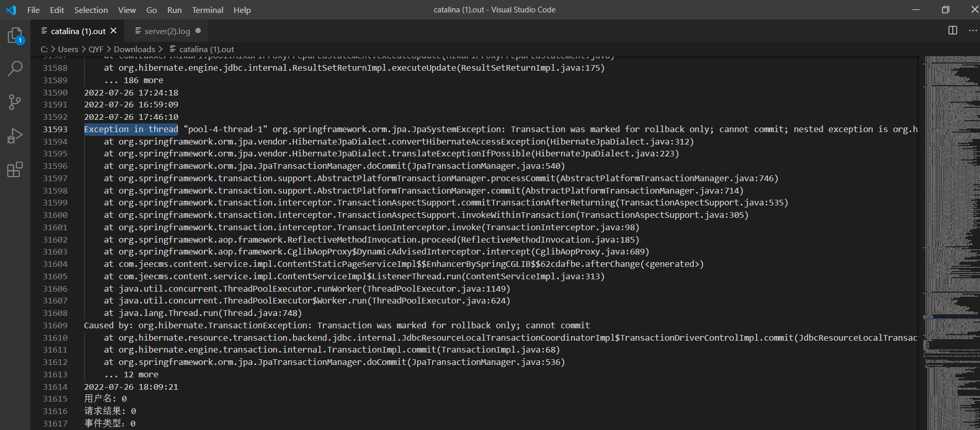Open the Extensions view

pos(15,169)
